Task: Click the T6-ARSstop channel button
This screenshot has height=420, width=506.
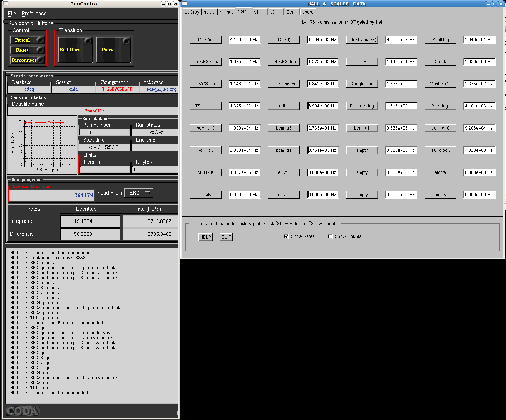Action: click(x=284, y=62)
